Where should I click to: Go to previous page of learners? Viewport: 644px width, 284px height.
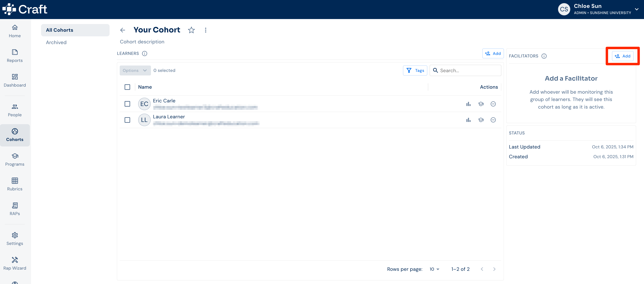click(x=482, y=269)
